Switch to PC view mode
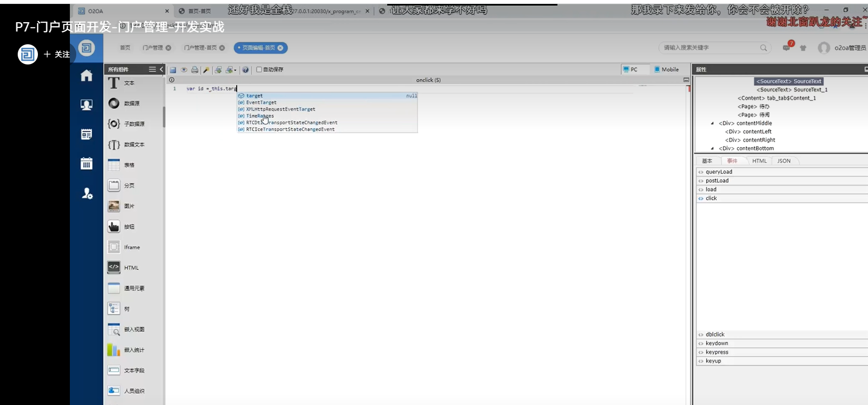Image resolution: width=868 pixels, height=405 pixels. [x=630, y=69]
